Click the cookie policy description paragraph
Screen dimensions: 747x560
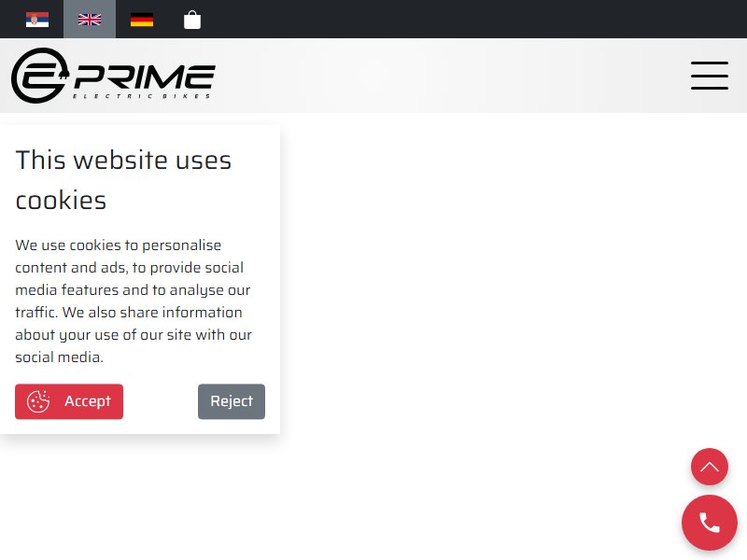pyautogui.click(x=134, y=301)
